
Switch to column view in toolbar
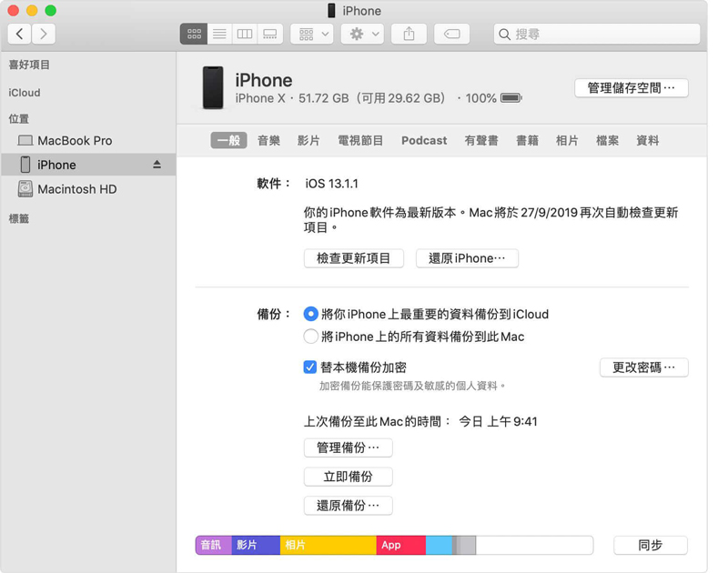(245, 34)
